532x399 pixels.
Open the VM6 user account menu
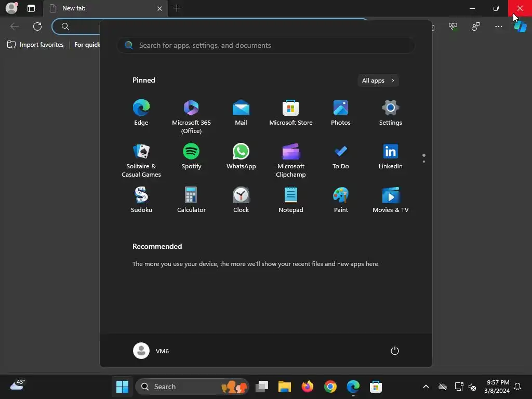151,351
